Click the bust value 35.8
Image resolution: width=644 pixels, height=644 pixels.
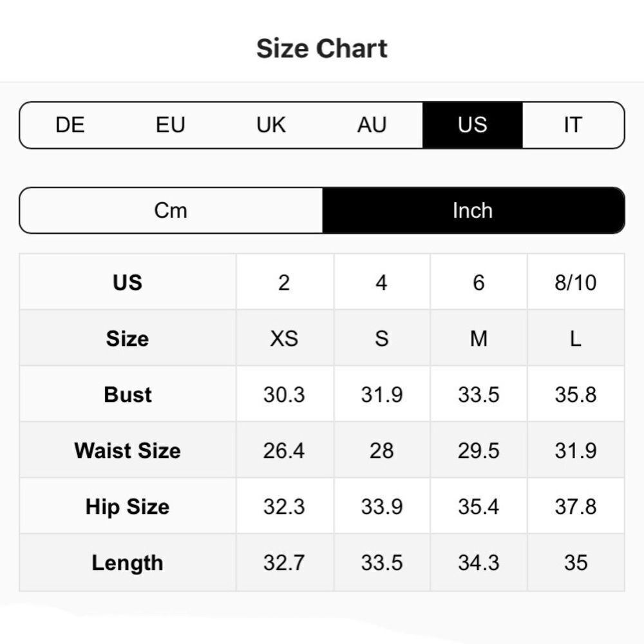575,395
